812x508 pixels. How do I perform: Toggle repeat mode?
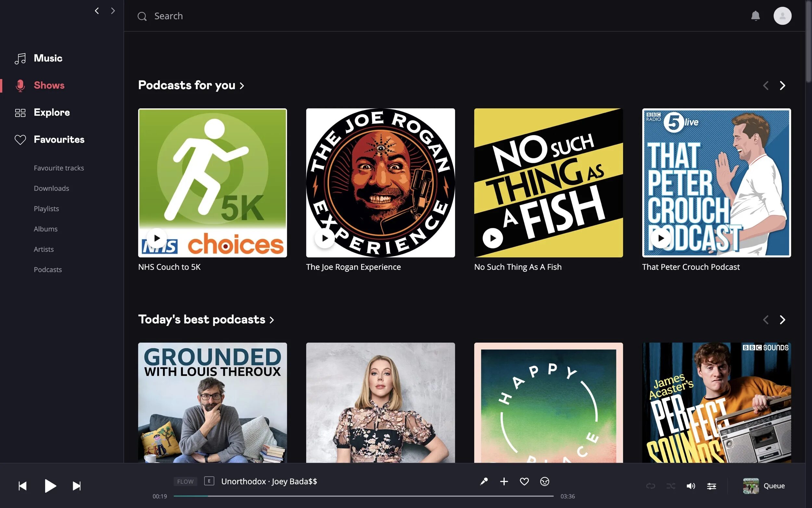pos(651,486)
